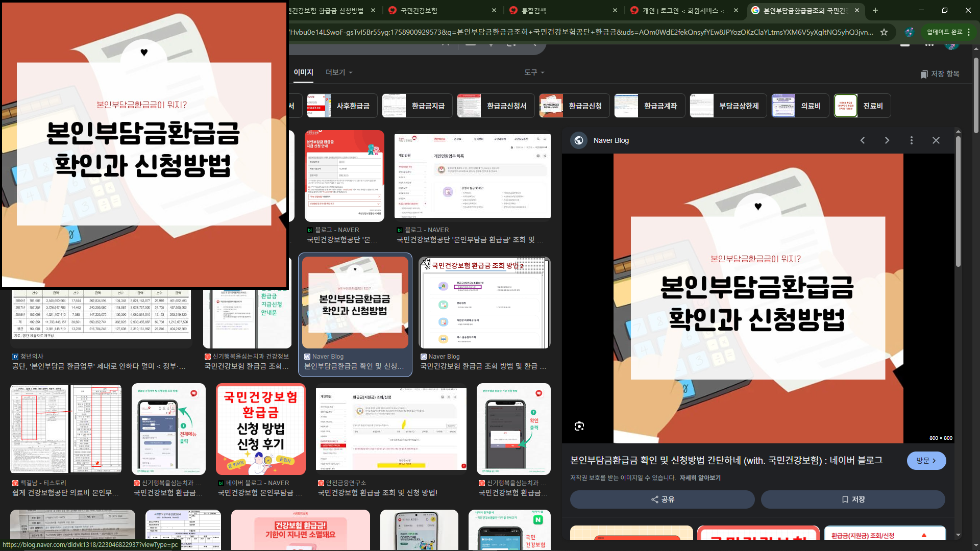
Task: Click the 방문 visit button
Action: 926,461
